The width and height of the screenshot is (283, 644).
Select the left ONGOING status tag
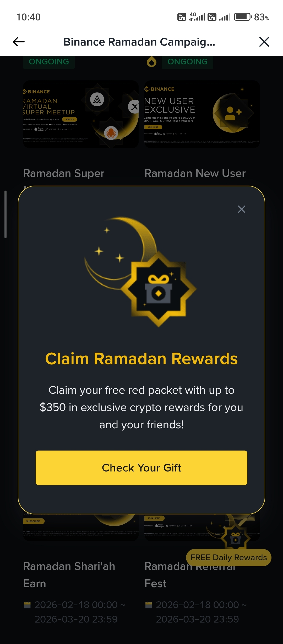(49, 62)
